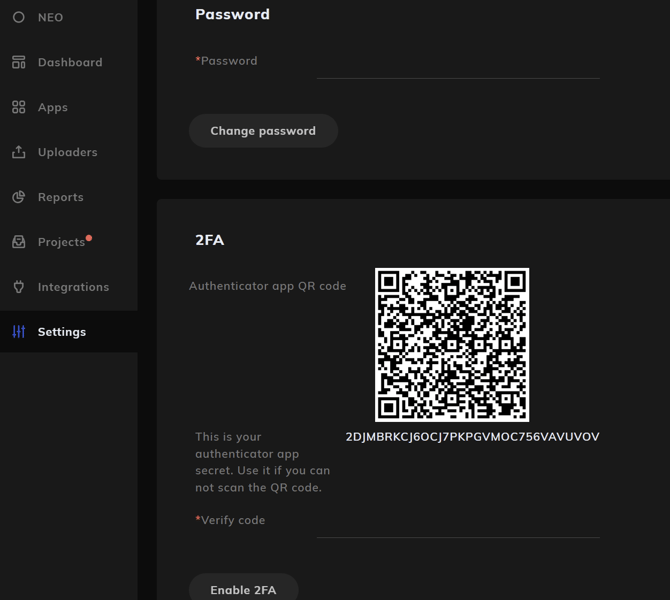Click the authenticator QR code image

(452, 345)
